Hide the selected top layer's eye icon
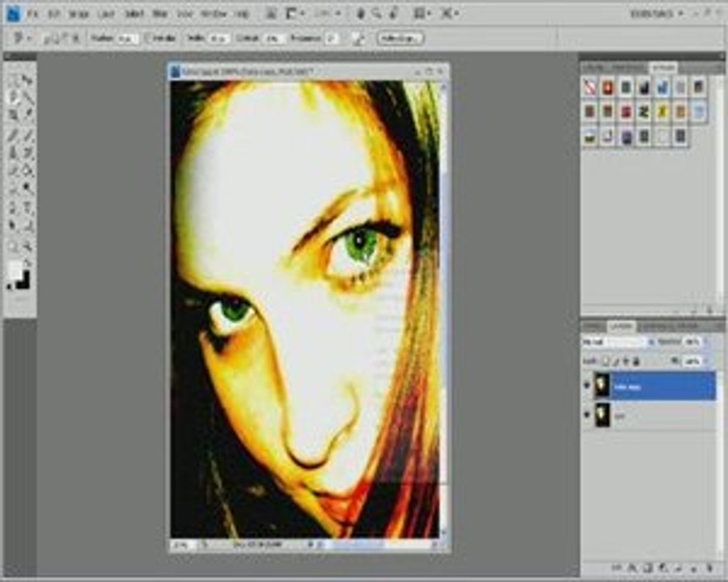The image size is (728, 582). click(587, 386)
